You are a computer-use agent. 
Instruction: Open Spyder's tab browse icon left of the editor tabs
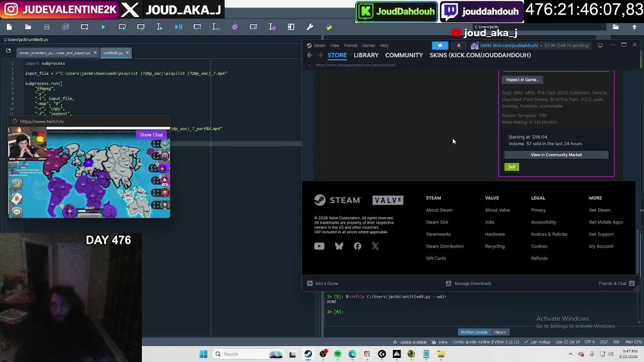8,51
